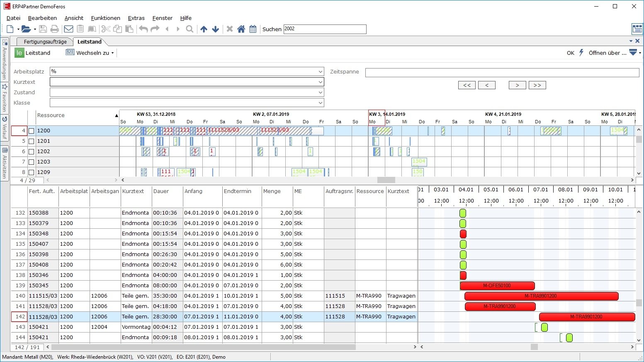Open the Klasse dropdown
The image size is (644, 362).
tap(320, 103)
